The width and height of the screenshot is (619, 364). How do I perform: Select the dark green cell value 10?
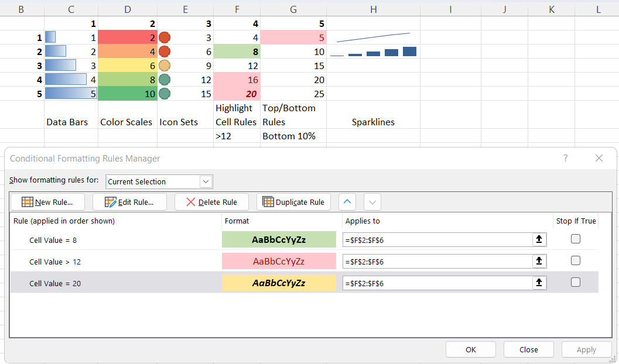point(128,94)
